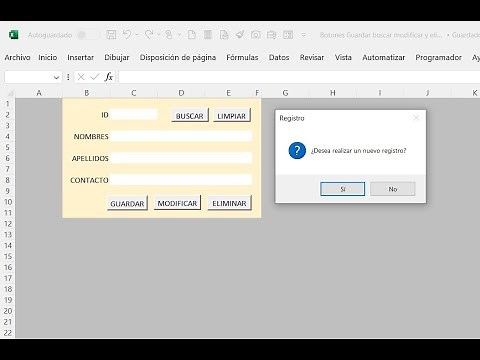Open the Redo history dropdown arrow

pos(159,35)
